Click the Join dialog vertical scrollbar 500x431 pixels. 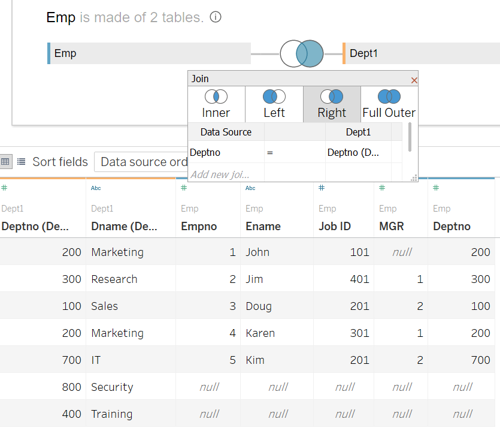(410, 137)
